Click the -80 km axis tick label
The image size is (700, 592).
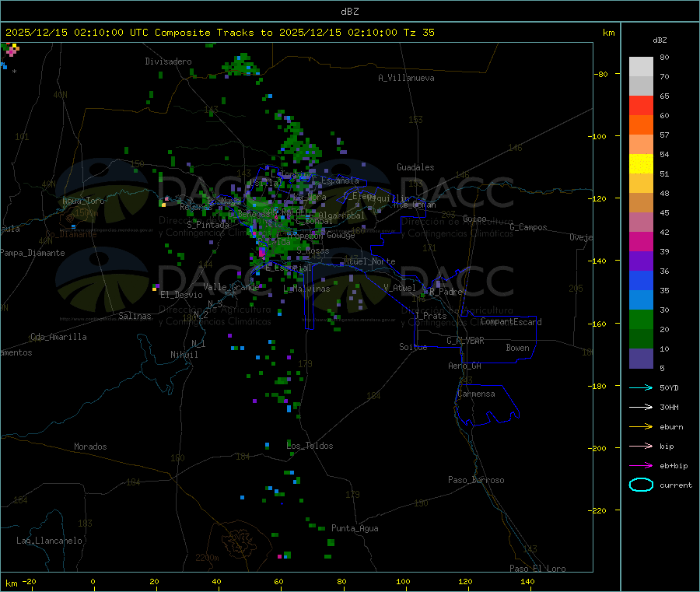600,74
